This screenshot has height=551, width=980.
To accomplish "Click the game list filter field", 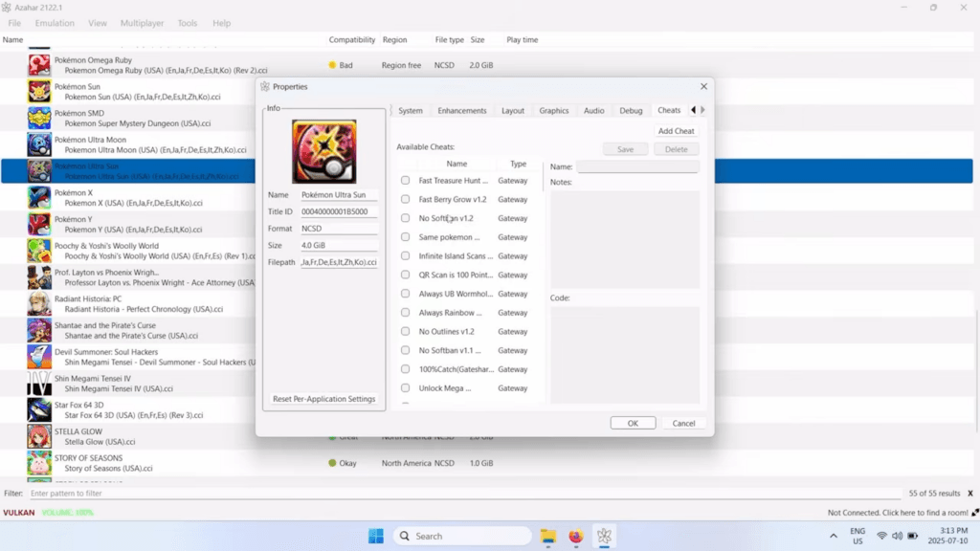I will (464, 494).
